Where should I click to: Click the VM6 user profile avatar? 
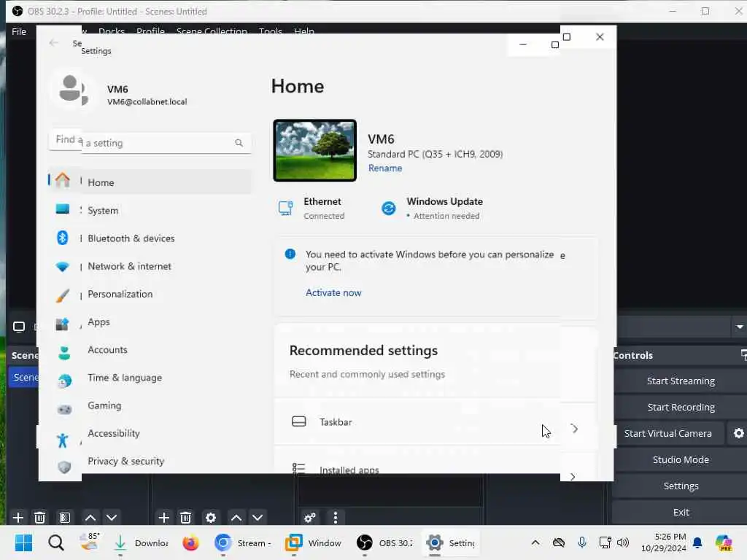point(70,90)
